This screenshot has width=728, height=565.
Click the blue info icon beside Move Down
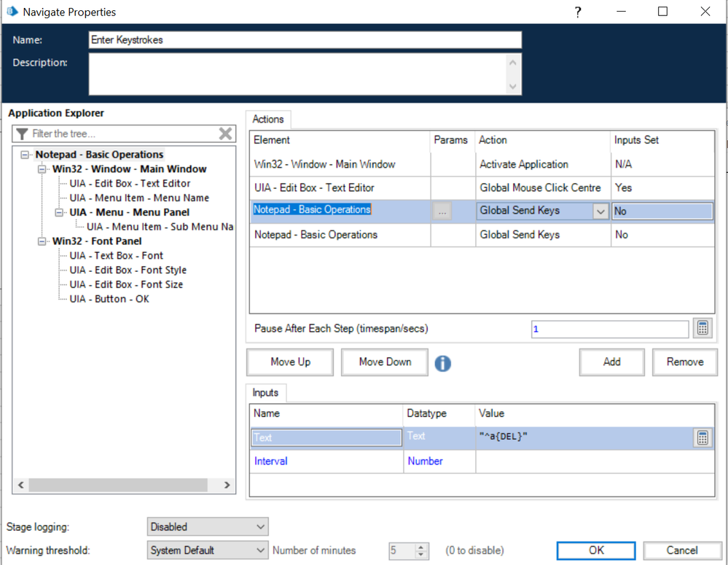click(442, 363)
